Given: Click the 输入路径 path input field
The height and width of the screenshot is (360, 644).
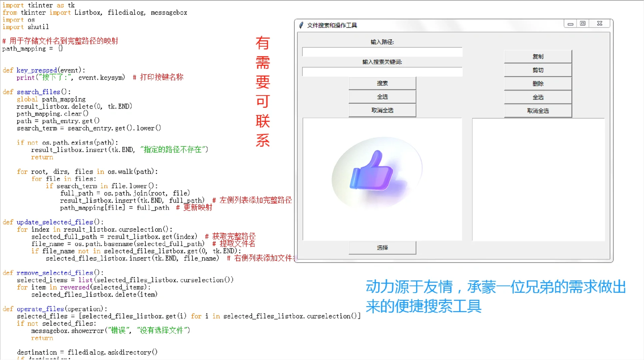Looking at the screenshot, I should pos(382,52).
